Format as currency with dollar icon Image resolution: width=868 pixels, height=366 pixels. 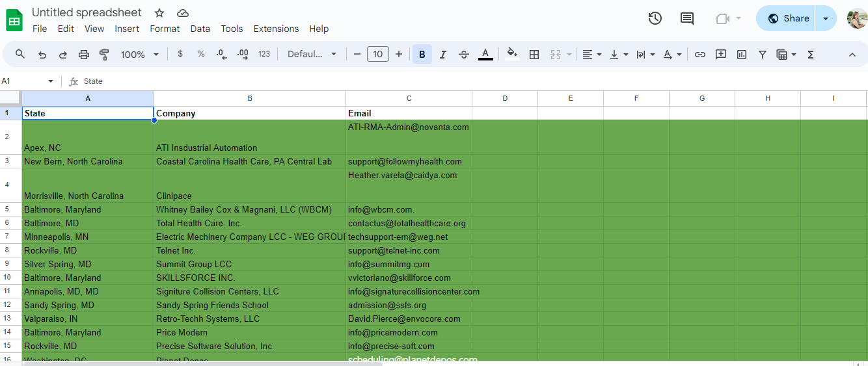180,54
